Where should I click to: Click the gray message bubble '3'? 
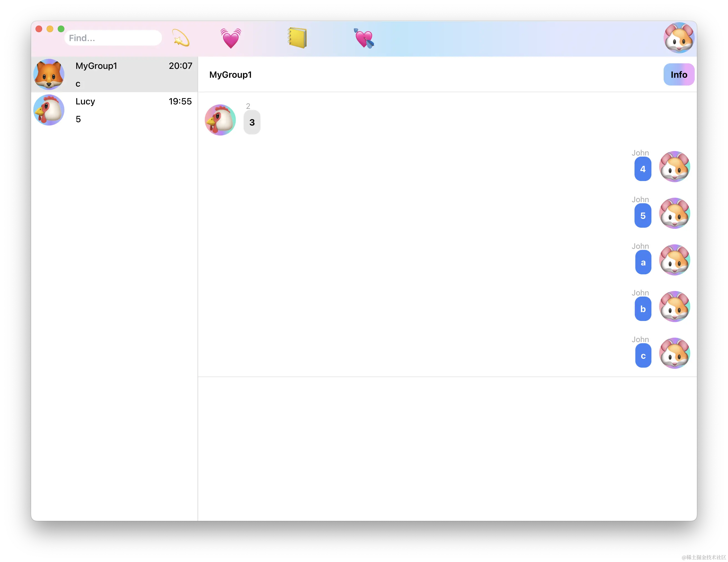(252, 122)
